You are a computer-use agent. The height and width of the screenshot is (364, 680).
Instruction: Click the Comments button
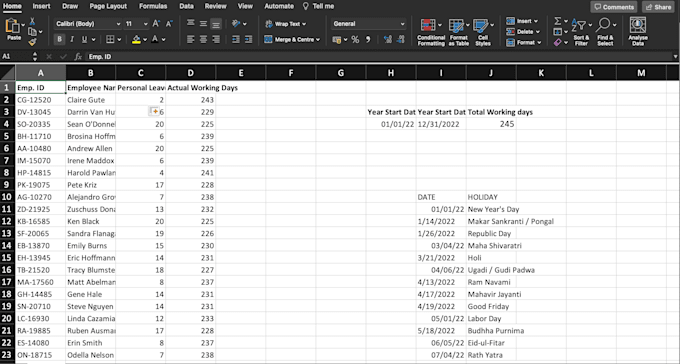pyautogui.click(x=613, y=7)
